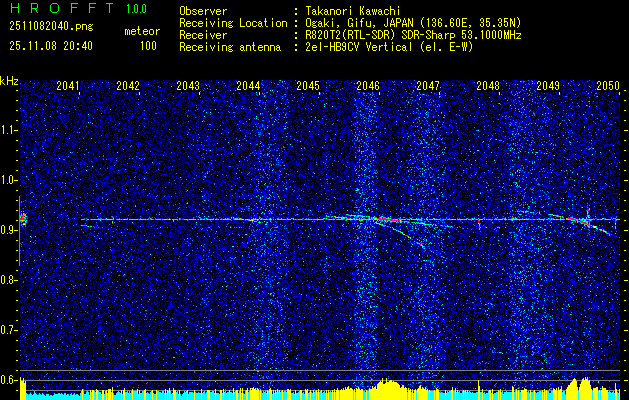Image resolution: width=629 pixels, height=400 pixels.
Task: Click the 1.1 kHz axis label
Action: (x=8, y=130)
